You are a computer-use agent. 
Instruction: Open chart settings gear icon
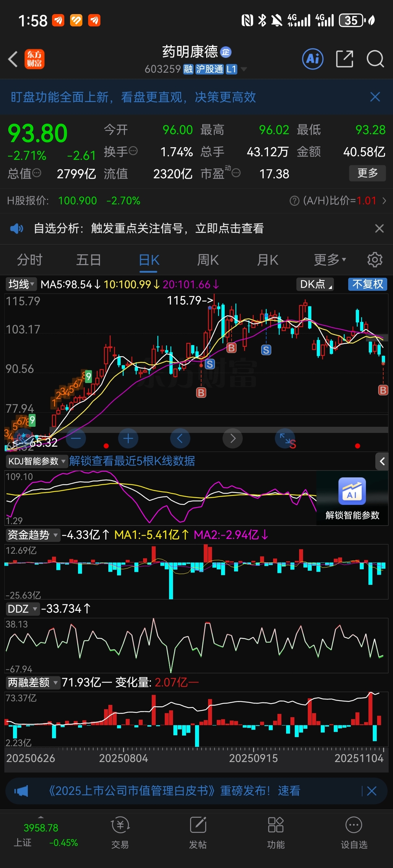[x=375, y=260]
